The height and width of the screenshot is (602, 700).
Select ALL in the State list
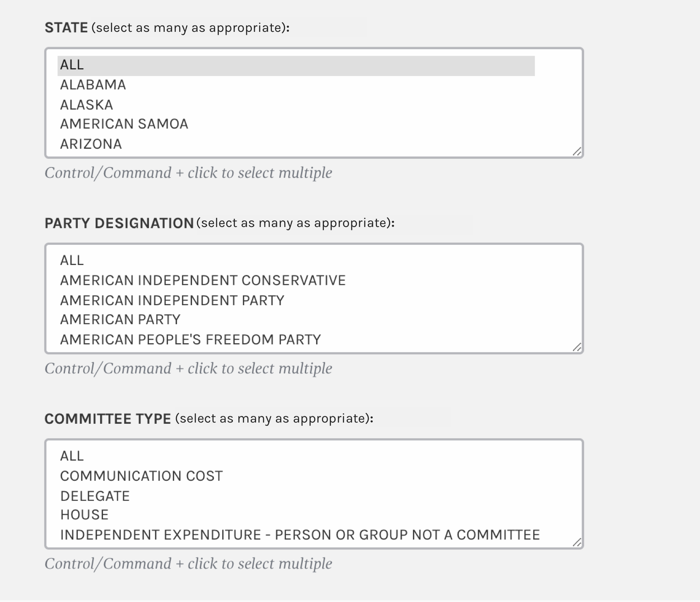(296, 65)
